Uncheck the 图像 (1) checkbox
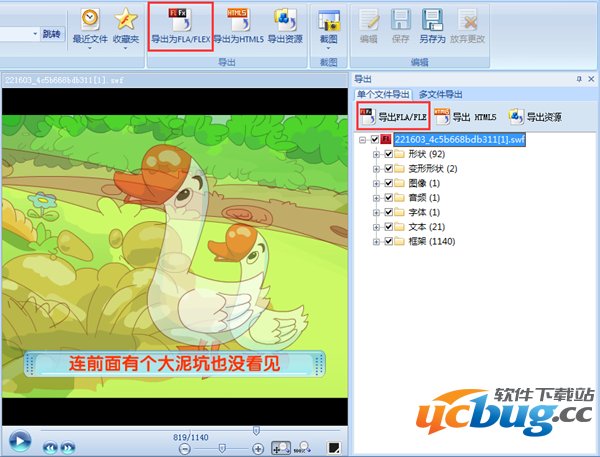 coord(389,183)
